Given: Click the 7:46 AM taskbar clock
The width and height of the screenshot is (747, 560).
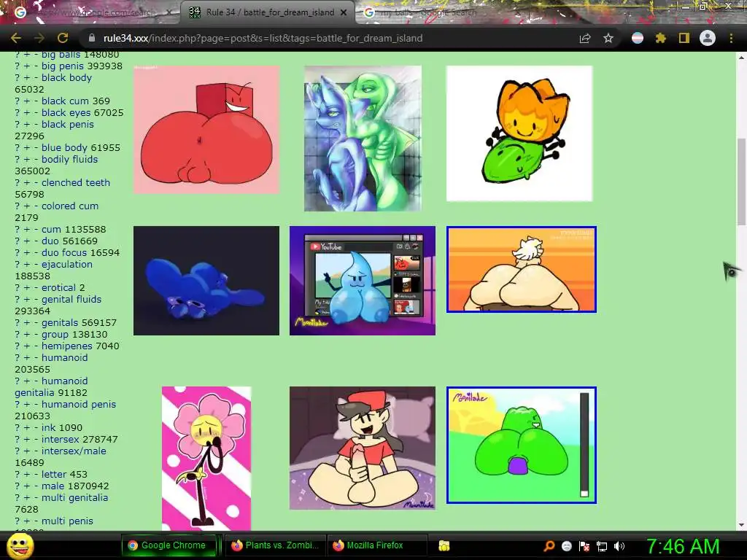Looking at the screenshot, I should click(683, 546).
